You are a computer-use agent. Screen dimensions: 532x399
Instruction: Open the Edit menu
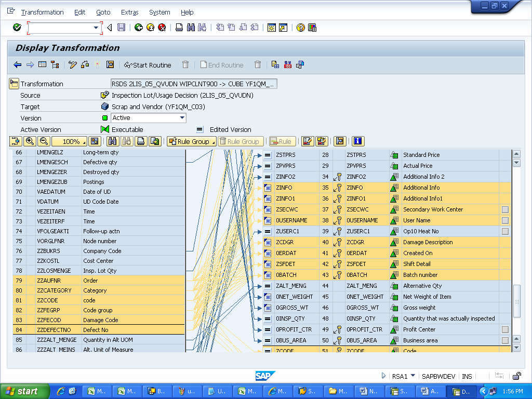point(79,12)
